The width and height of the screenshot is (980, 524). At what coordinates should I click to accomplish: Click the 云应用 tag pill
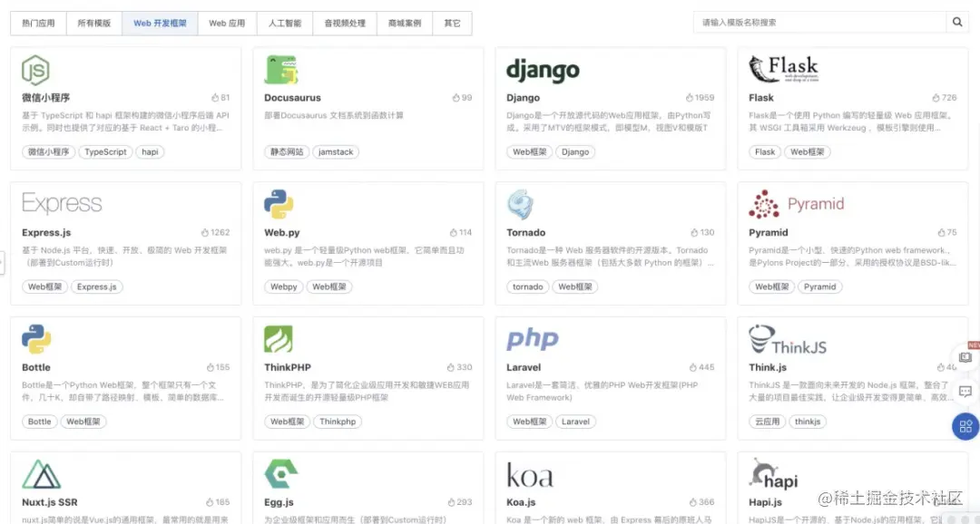767,422
